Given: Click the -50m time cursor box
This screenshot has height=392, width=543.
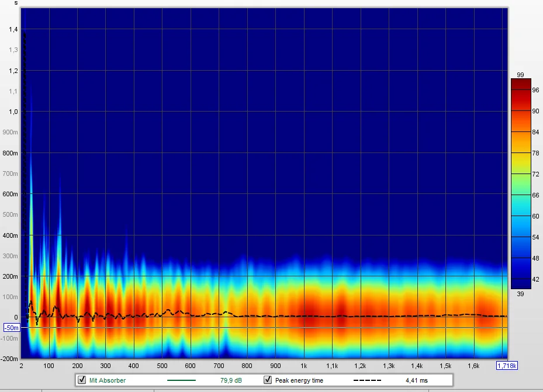Looking at the screenshot, I should point(12,328).
